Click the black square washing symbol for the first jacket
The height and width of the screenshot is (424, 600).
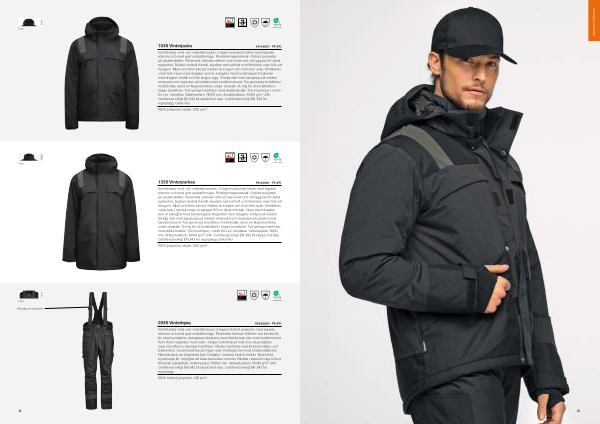coord(242,23)
